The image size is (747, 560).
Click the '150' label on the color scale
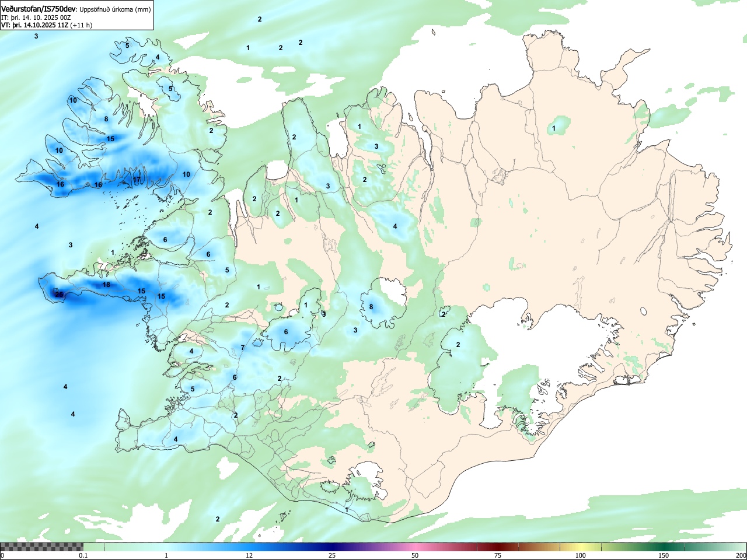click(664, 555)
